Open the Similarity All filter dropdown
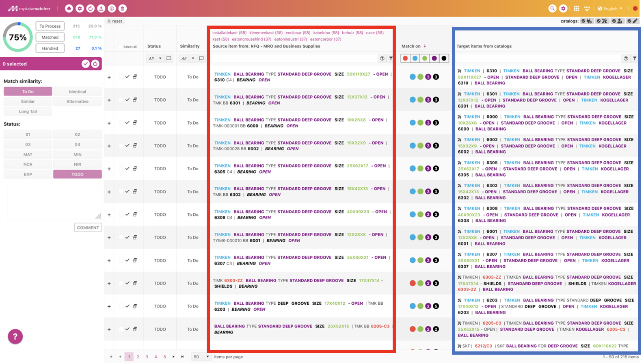 188,58
